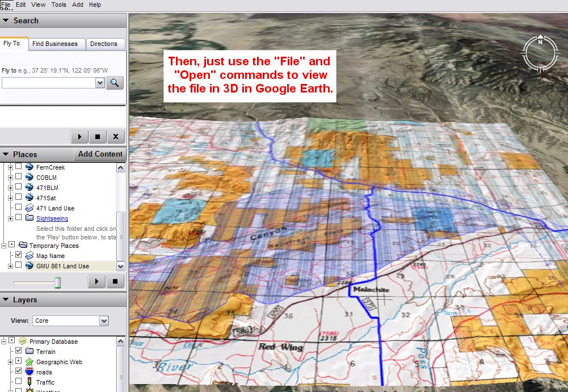Toggle the Sightseeing checkbox
Viewport: 568px width, 392px height.
click(19, 217)
